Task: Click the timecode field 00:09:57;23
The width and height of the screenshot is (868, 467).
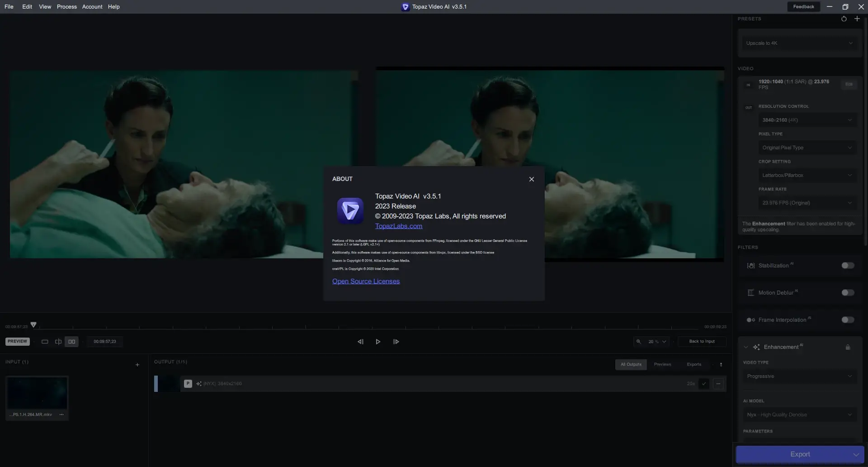Action: pyautogui.click(x=105, y=342)
